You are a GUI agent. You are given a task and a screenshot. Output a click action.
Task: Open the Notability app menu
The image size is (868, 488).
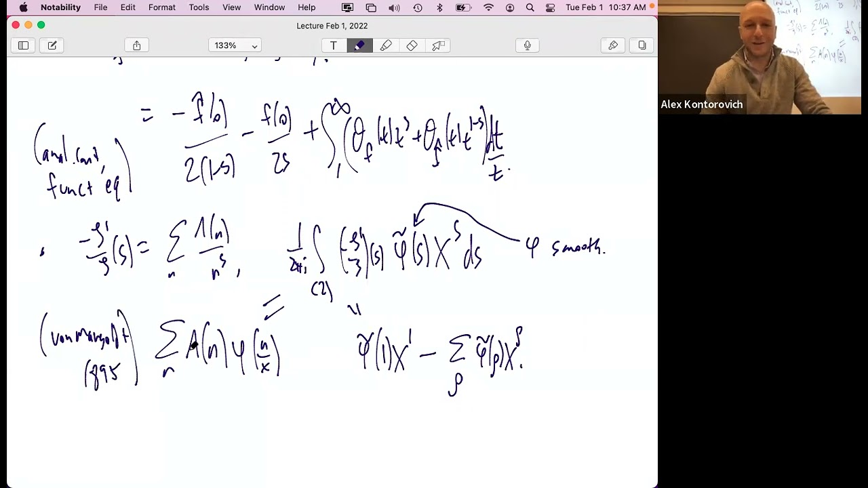(60, 7)
